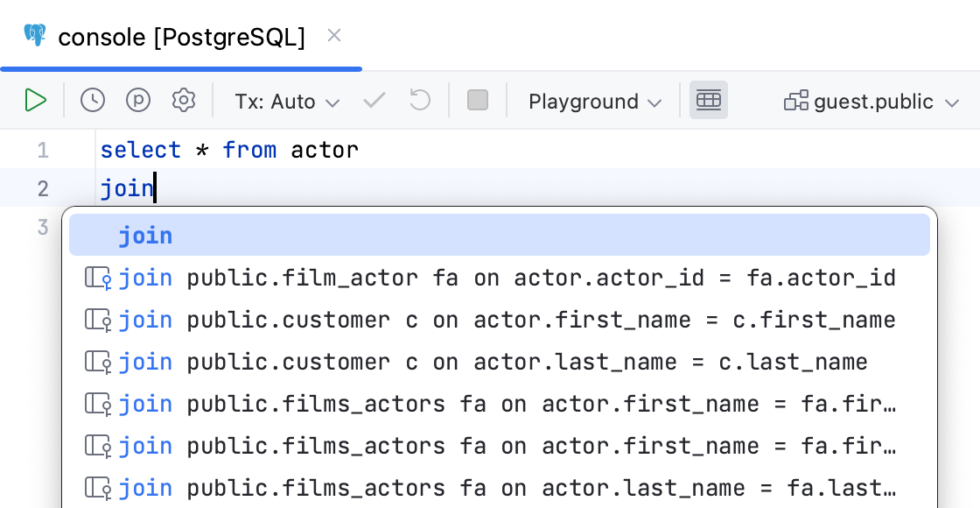Open the Tx: Auto transaction mode dropdown
The image size is (980, 508).
tap(286, 100)
